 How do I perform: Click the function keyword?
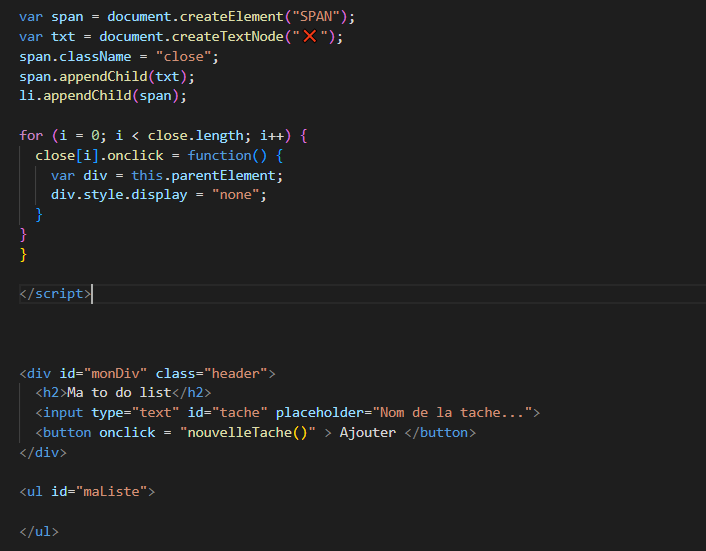219,155
